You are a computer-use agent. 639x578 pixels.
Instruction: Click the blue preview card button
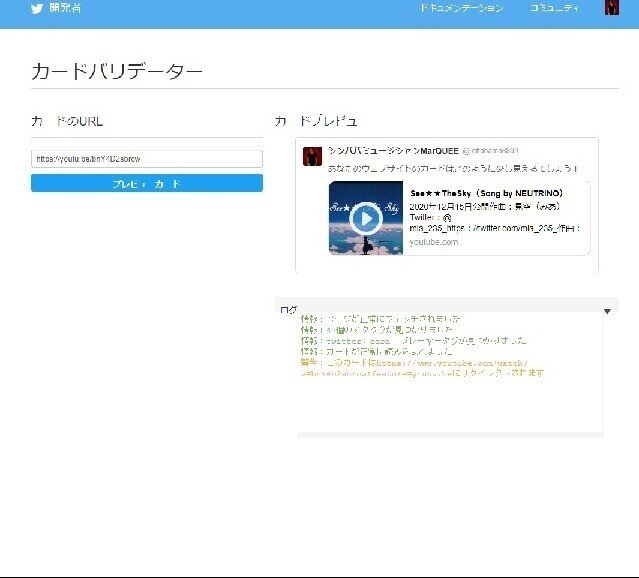(147, 183)
